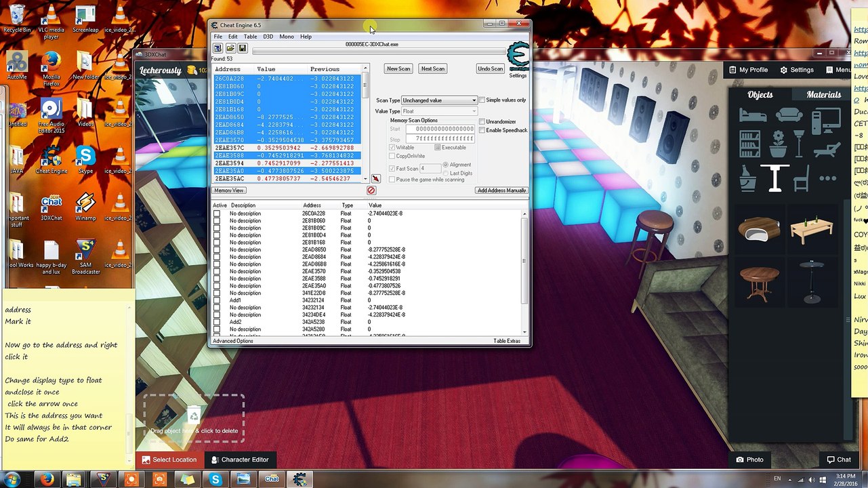Screen dimensions: 868x488
Task: Open the Table menu in Cheat Engine
Action: (250, 37)
